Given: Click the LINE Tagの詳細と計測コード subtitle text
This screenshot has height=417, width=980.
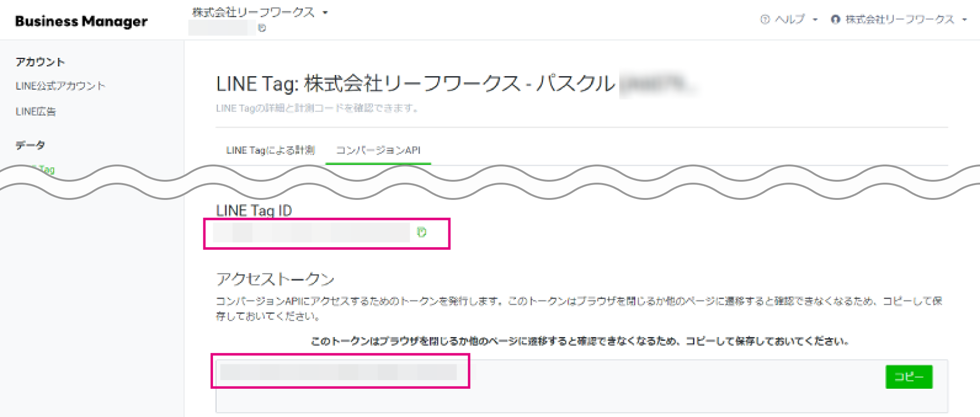Looking at the screenshot, I should (317, 109).
